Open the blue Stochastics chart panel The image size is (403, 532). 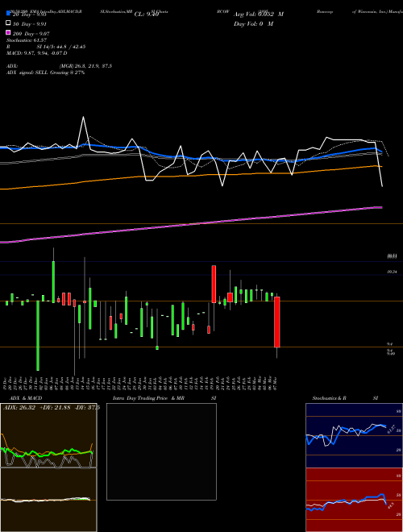pos(354,435)
